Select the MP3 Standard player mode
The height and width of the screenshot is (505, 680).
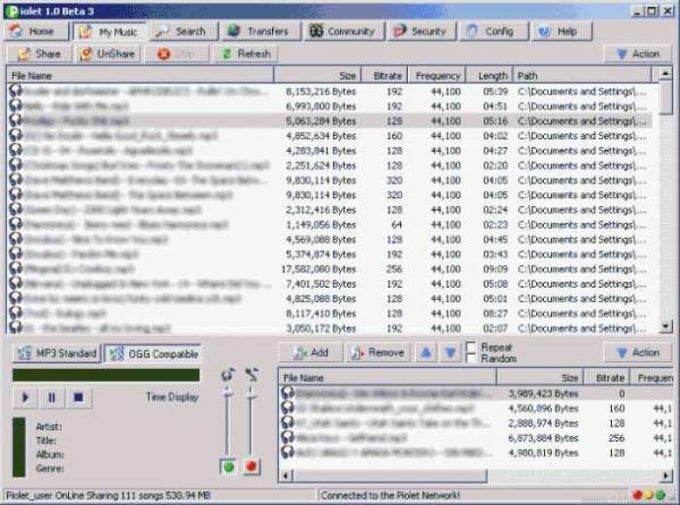[57, 353]
